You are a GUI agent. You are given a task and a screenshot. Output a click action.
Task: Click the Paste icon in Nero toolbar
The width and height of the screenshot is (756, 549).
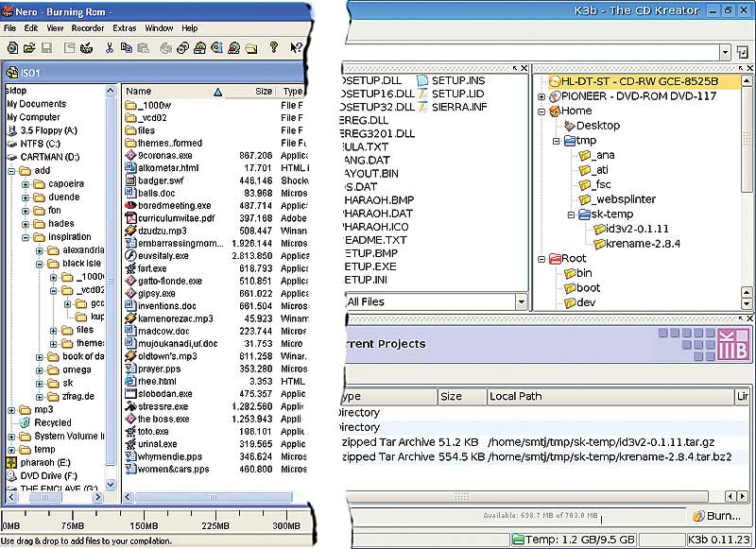pyautogui.click(x=144, y=47)
